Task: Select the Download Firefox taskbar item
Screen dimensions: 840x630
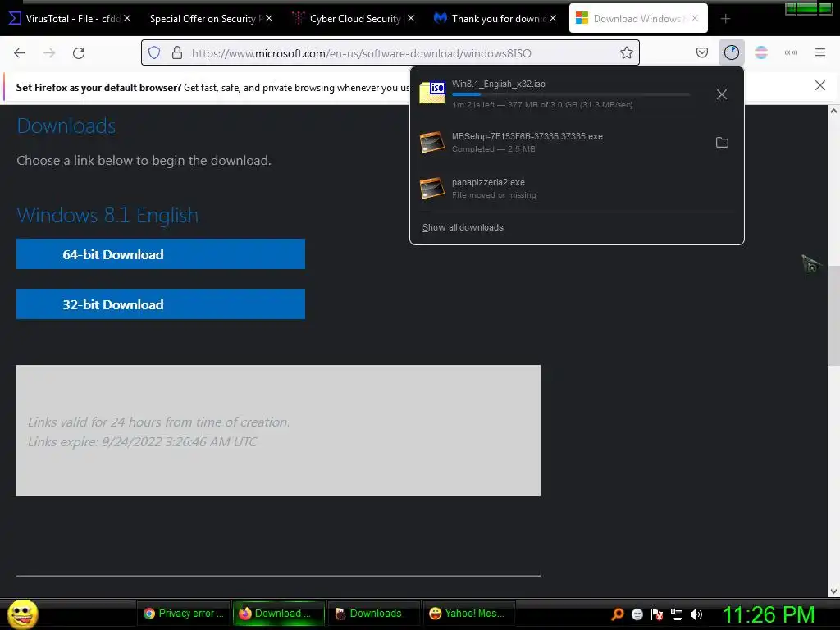Action: pos(278,614)
